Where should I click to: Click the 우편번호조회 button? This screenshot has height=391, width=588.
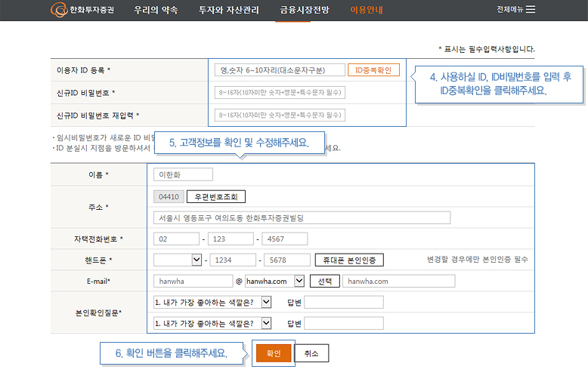pyautogui.click(x=215, y=197)
